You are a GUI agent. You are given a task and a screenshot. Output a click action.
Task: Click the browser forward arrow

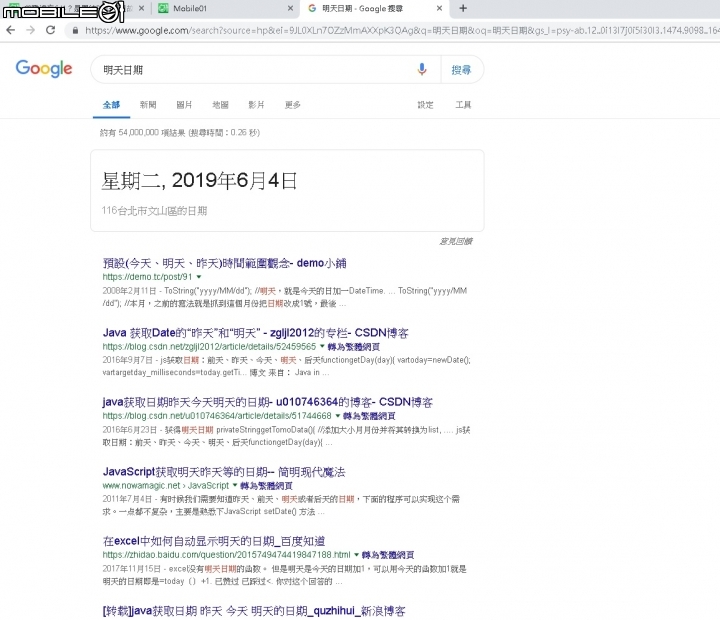(30, 30)
